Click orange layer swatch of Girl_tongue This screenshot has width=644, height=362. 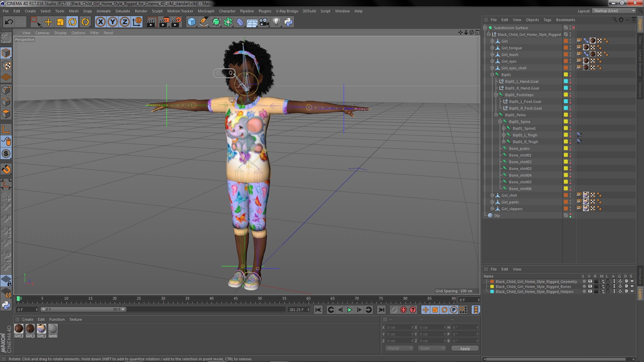(566, 48)
